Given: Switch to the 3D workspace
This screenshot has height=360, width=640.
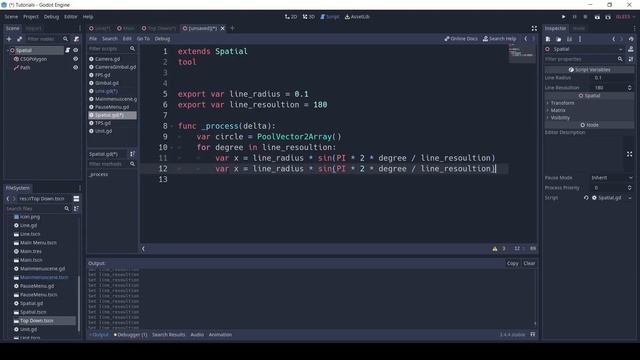Looking at the screenshot, I should click(309, 17).
